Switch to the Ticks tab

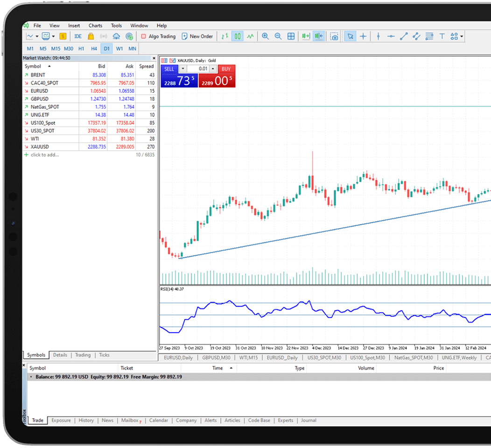click(104, 355)
